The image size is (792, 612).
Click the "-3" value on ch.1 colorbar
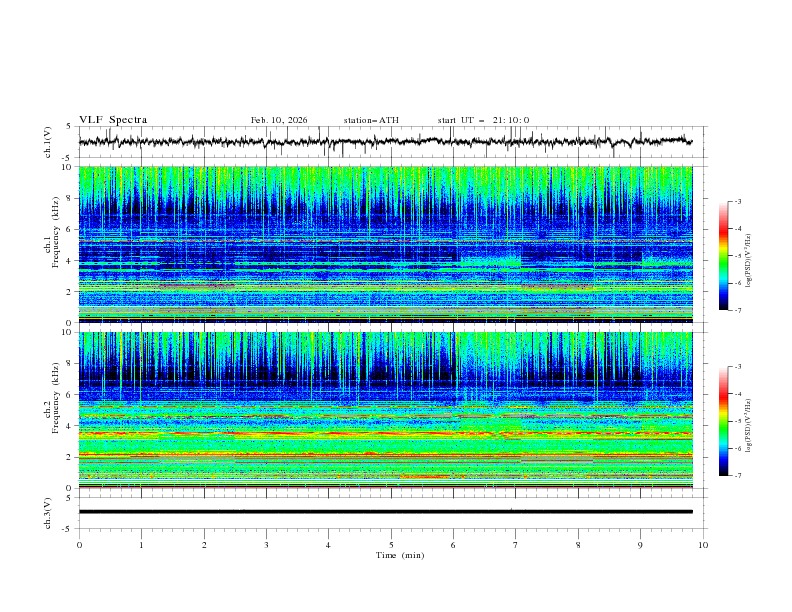click(738, 201)
